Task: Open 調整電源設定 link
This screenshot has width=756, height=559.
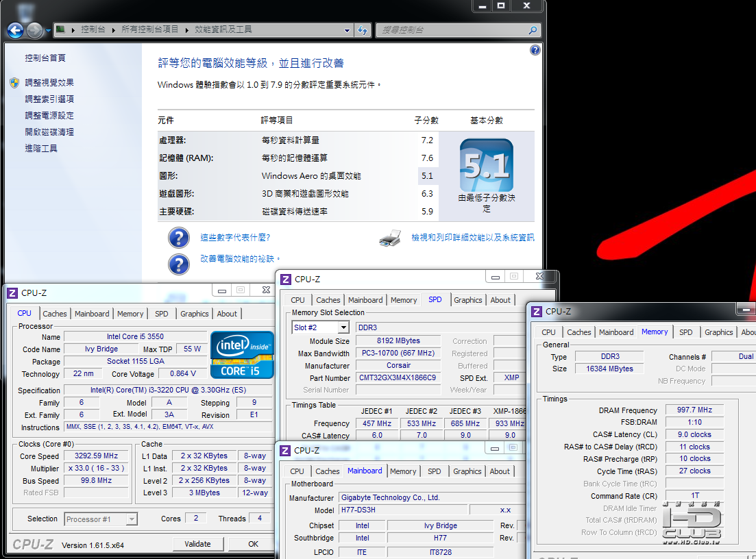Action: coord(49,115)
